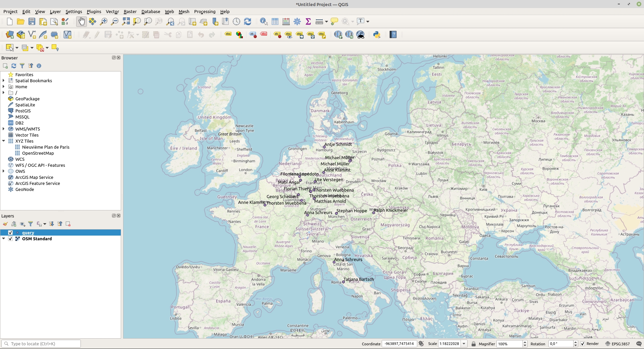This screenshot has height=349, width=644.
Task: Open the Select Features dropdown arrow
Action: pos(17,48)
